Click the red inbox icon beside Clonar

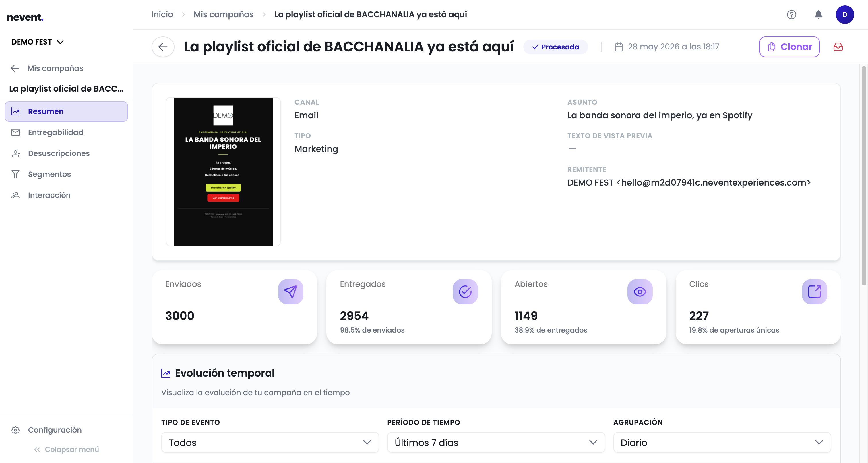coord(838,47)
